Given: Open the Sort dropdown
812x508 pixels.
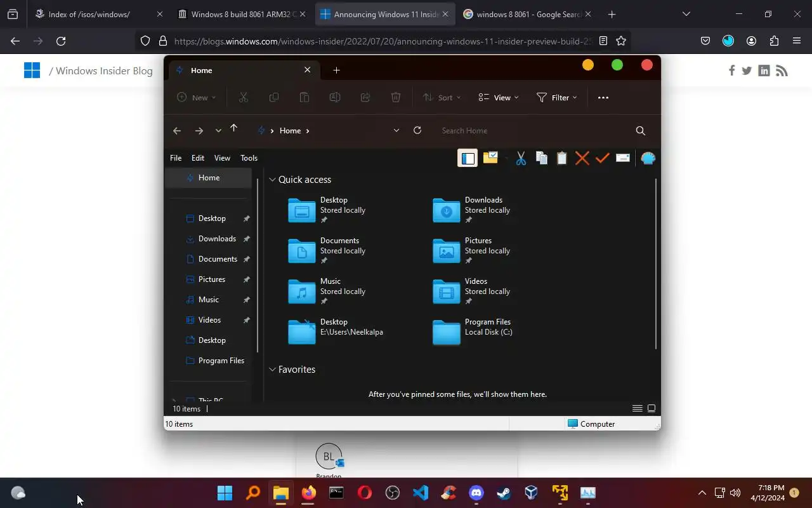Looking at the screenshot, I should [x=442, y=97].
